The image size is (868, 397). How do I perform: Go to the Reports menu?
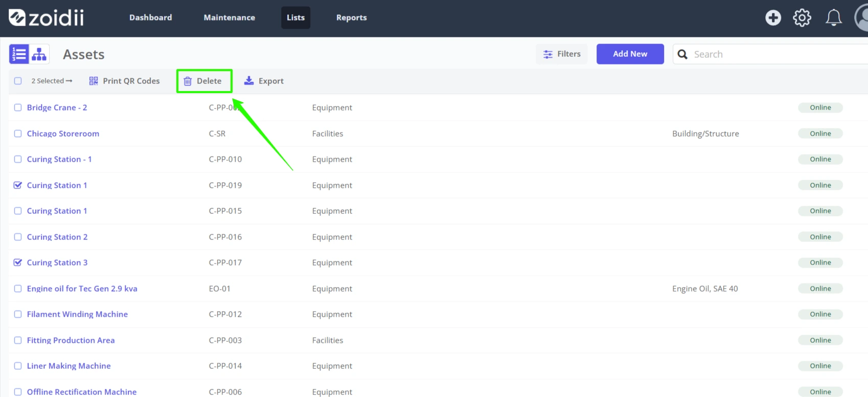[352, 17]
